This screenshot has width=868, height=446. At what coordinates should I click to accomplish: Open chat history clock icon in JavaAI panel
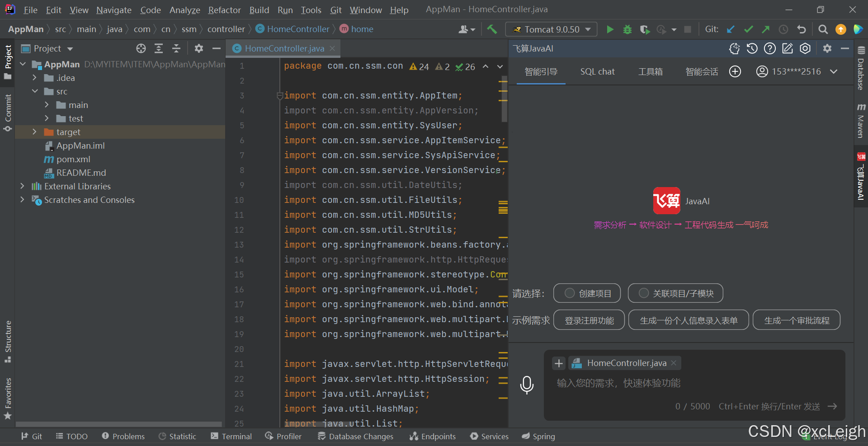coord(752,48)
